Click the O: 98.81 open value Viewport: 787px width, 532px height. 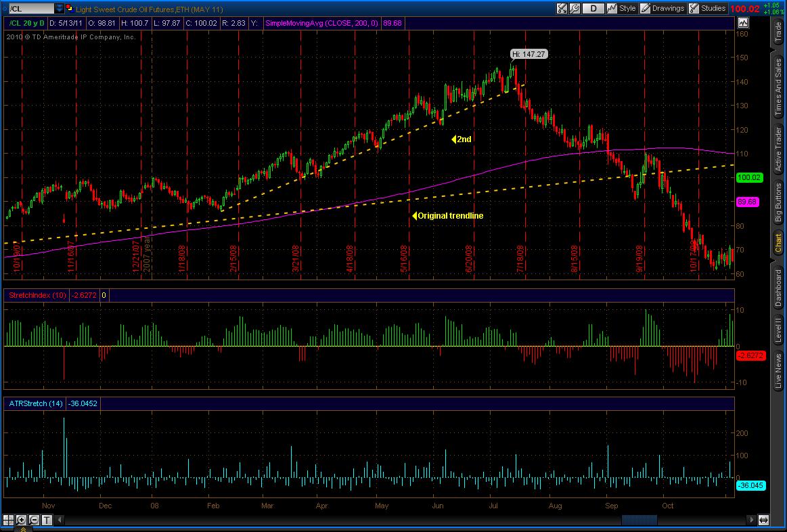click(102, 23)
